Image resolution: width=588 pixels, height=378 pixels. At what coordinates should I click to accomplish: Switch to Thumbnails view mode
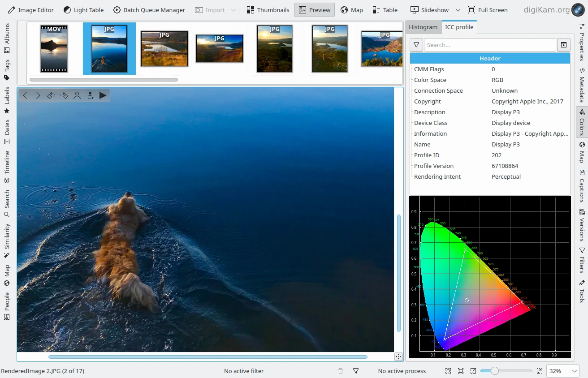[268, 10]
